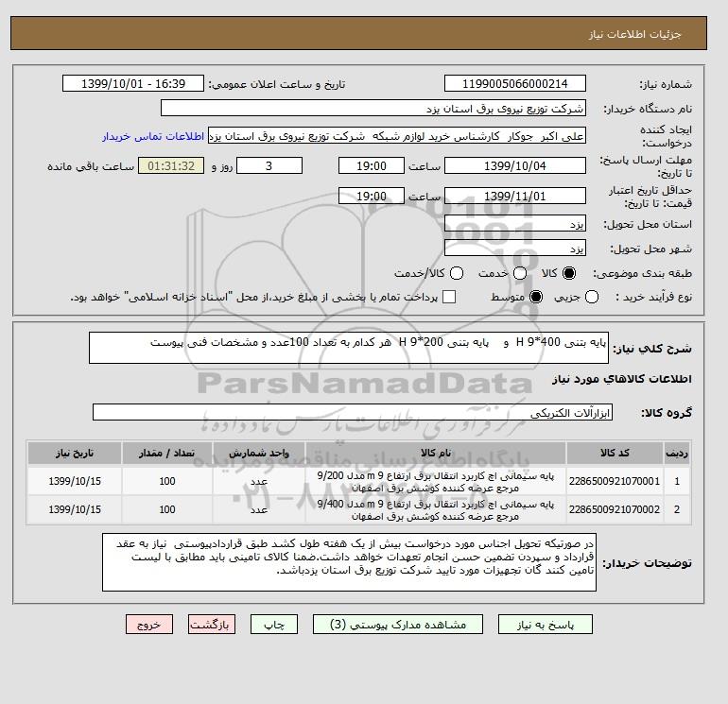728x704 pixels.
Task: Click the request creator field علی اکبر جوکار
Action: tap(397, 136)
